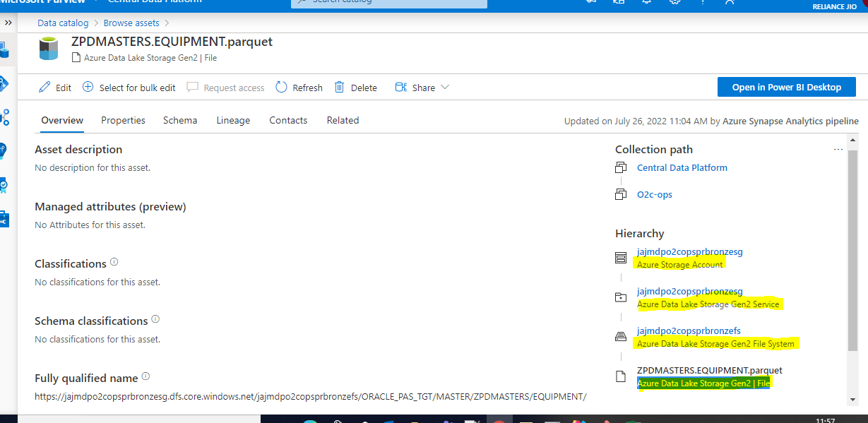Open the Related tab
Viewport: 868px width, 423px height.
[343, 121]
